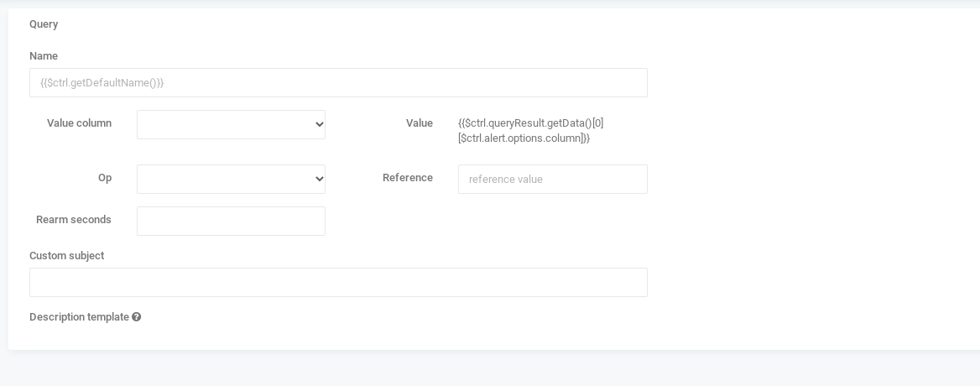This screenshot has height=386, width=980.
Task: Click the Description template label text
Action: (x=80, y=317)
